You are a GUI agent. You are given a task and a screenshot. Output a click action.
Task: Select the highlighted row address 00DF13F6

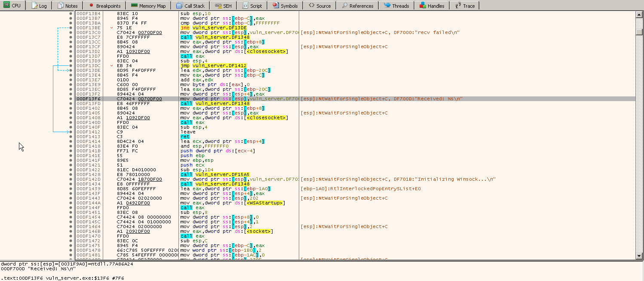coord(89,99)
